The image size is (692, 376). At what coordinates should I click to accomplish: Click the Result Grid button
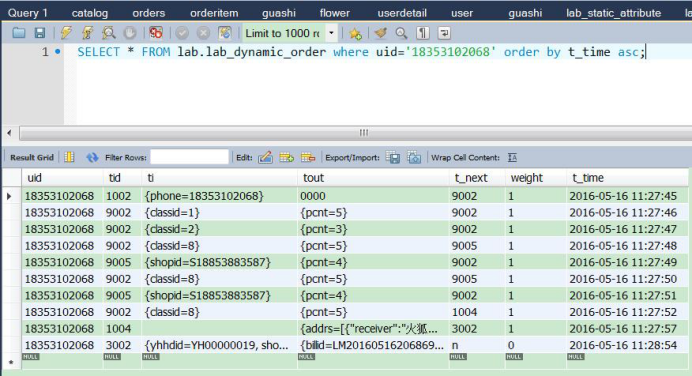pos(32,158)
